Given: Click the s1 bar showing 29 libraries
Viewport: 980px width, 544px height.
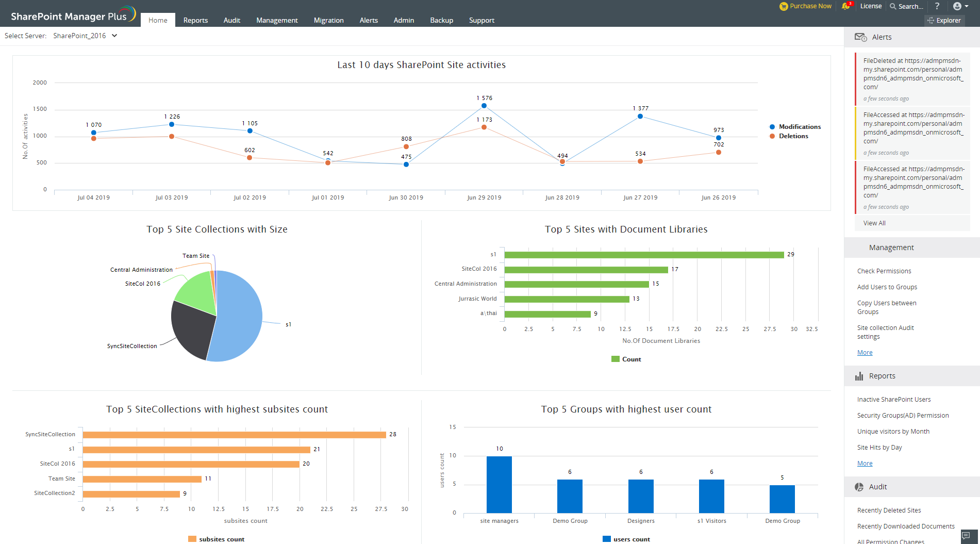Looking at the screenshot, I should (644, 255).
